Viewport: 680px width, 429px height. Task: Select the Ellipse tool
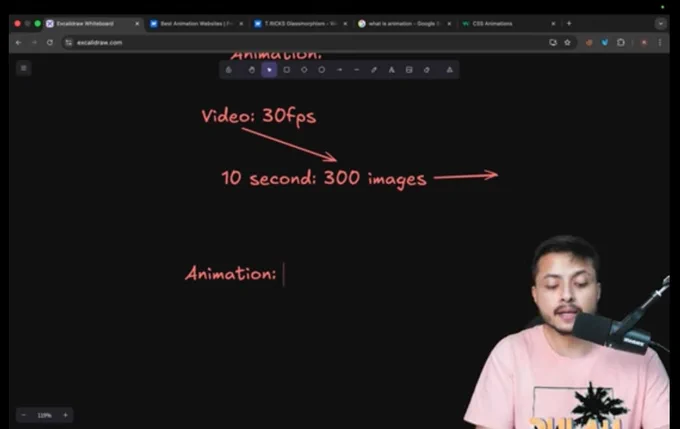coord(321,70)
